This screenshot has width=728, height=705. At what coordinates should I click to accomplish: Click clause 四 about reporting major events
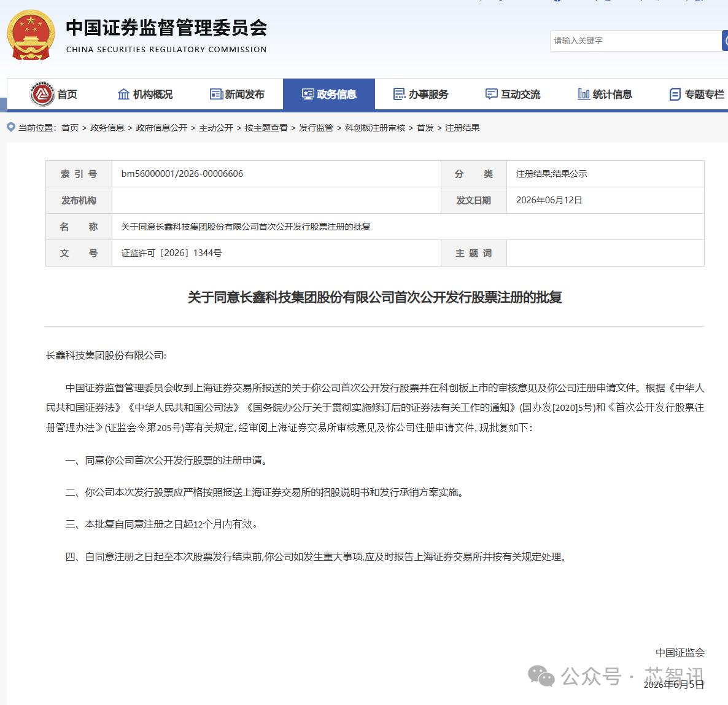(317, 557)
